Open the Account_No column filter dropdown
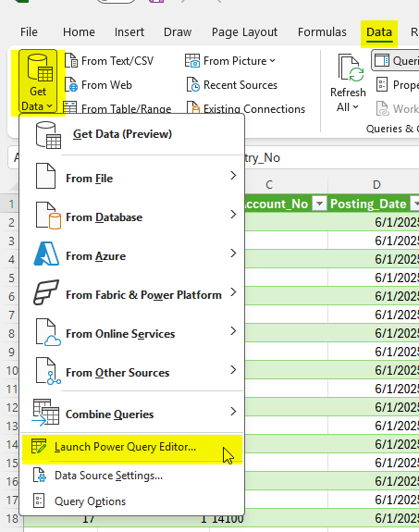The height and width of the screenshot is (532, 419). (319, 204)
